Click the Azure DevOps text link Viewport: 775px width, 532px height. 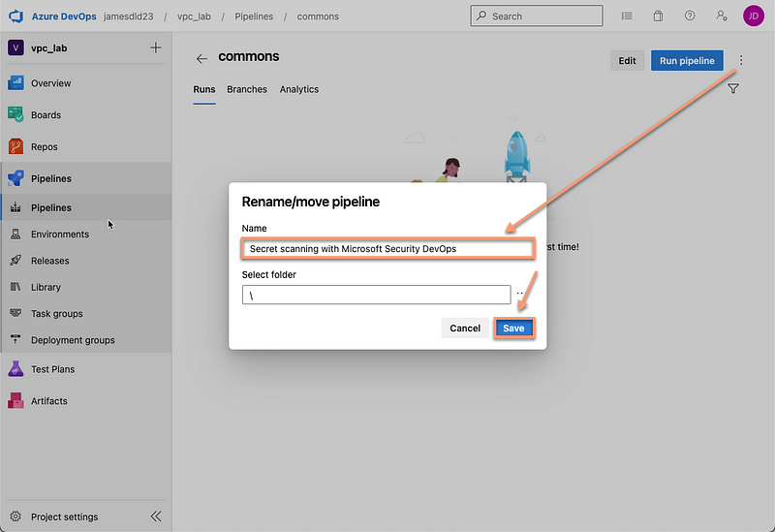pyautogui.click(x=64, y=16)
